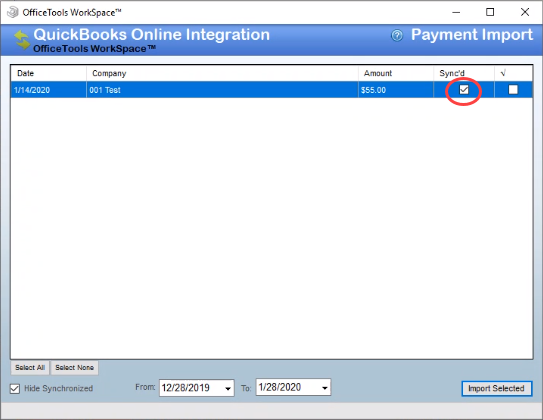This screenshot has height=420, width=543.
Task: Open the help question mark icon
Action: [x=397, y=35]
